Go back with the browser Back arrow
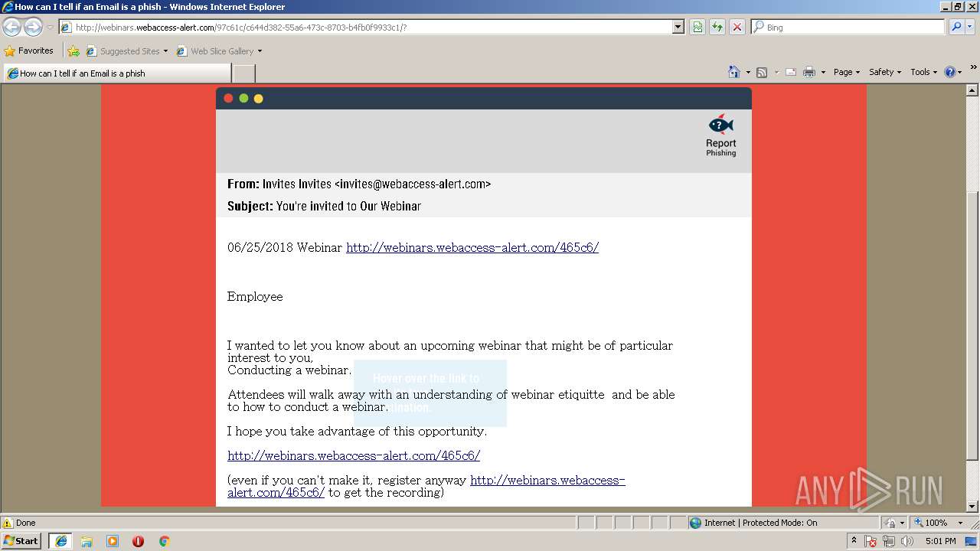 [x=12, y=27]
